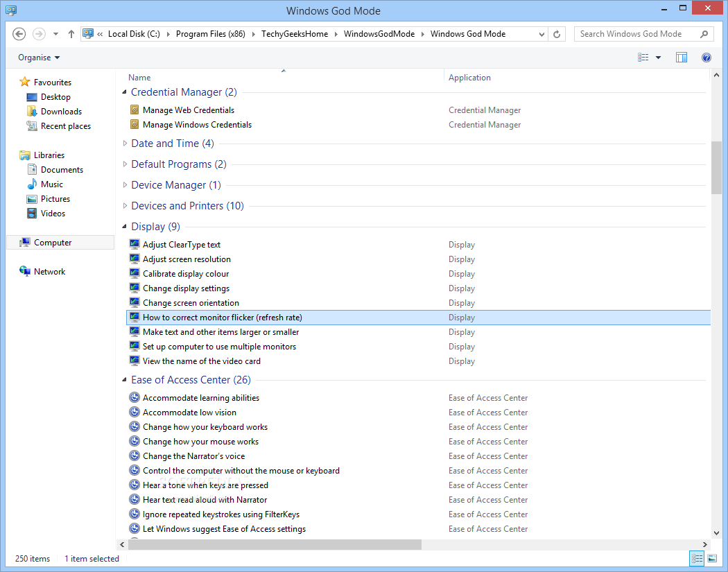This screenshot has width=728, height=572.
Task: Show the preview pane
Action: click(x=681, y=58)
